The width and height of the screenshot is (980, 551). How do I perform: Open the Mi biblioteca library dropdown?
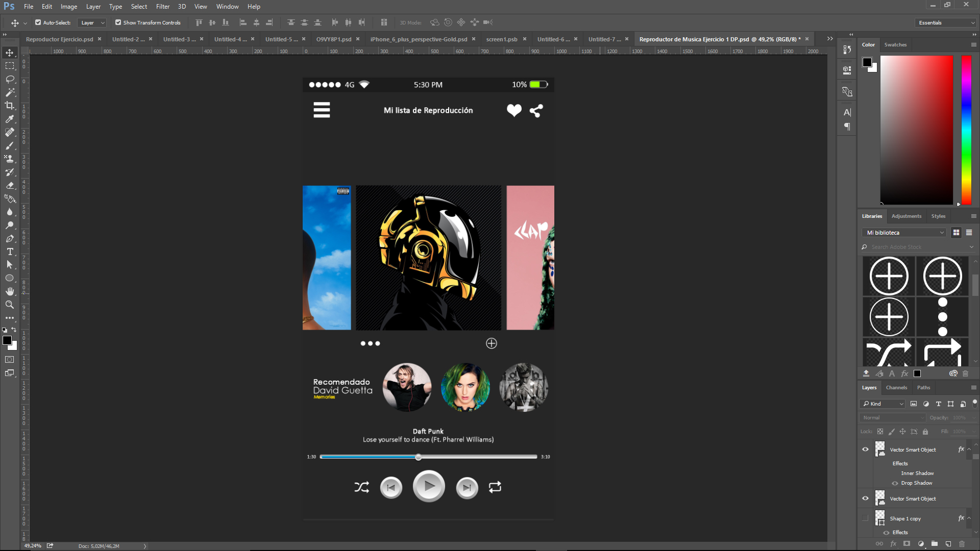(x=904, y=233)
